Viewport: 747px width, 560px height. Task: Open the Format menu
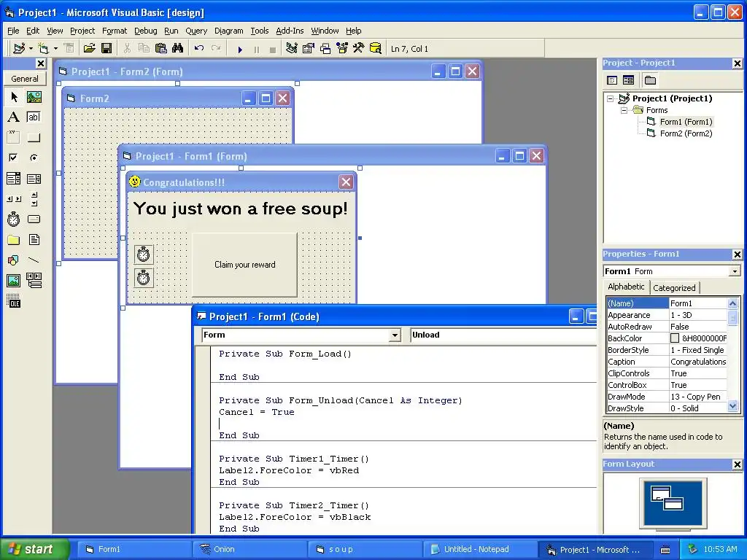coord(115,31)
